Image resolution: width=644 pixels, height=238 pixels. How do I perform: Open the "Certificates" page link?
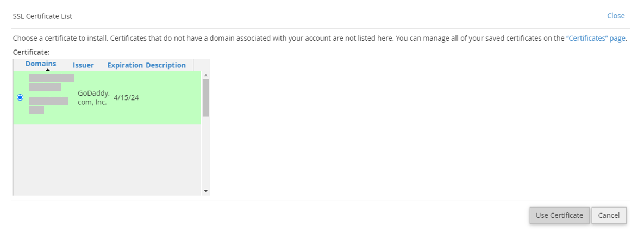[x=596, y=39]
